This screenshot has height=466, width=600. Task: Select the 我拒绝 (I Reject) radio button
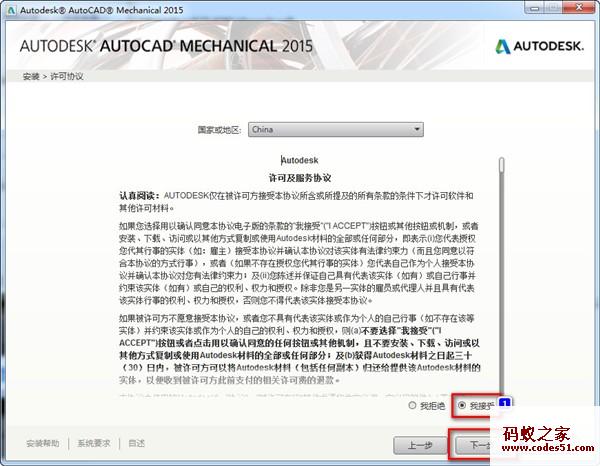point(412,405)
